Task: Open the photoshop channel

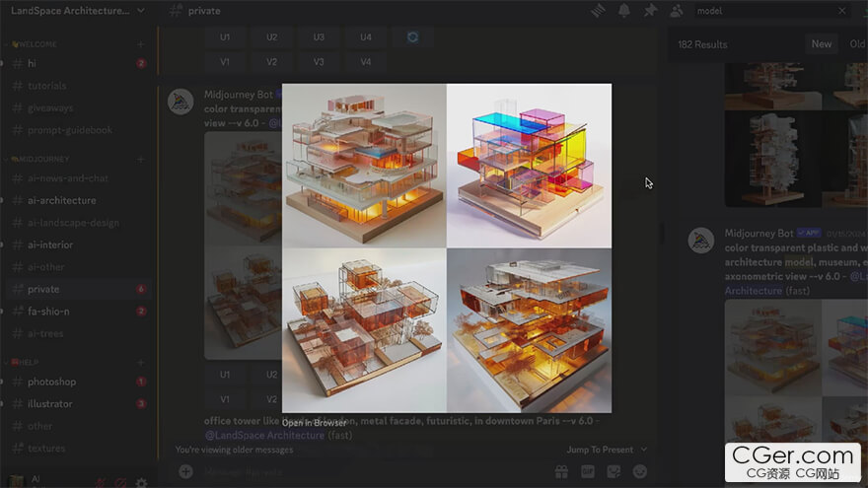Action: [x=79, y=382]
